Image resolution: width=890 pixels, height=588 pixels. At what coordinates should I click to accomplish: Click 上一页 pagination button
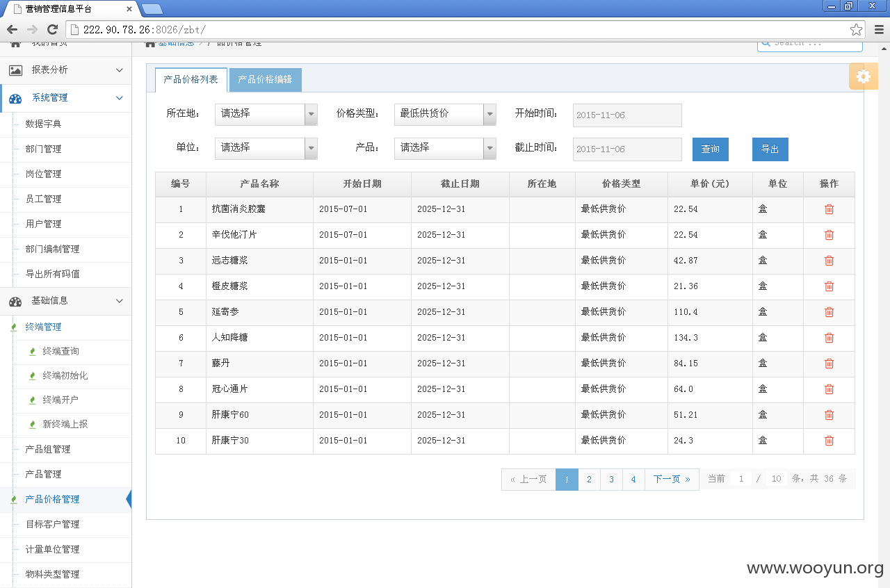[x=528, y=480]
